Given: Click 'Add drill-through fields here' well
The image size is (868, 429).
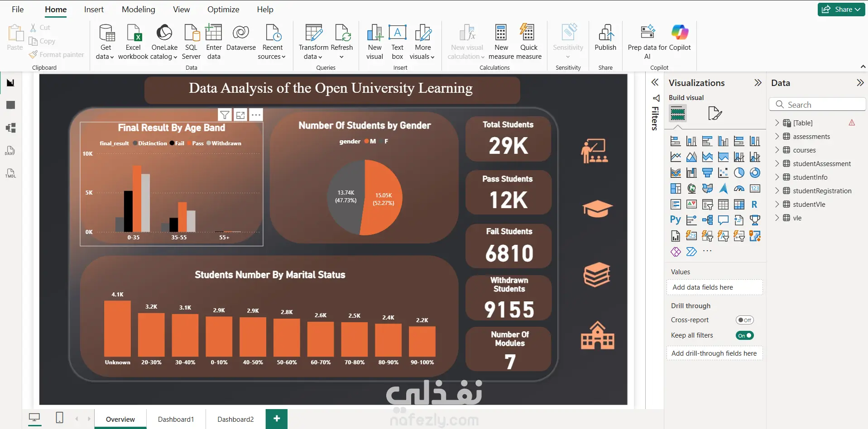Looking at the screenshot, I should point(714,353).
